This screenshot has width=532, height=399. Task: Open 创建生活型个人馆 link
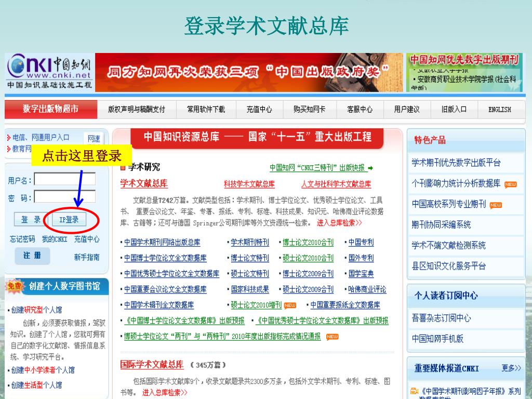click(37, 385)
